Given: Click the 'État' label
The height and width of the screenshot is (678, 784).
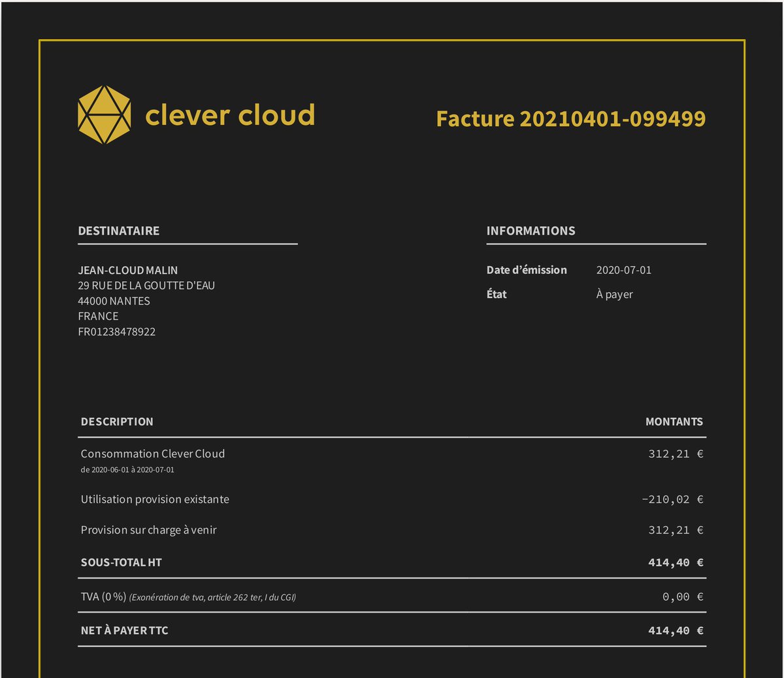Looking at the screenshot, I should point(497,294).
